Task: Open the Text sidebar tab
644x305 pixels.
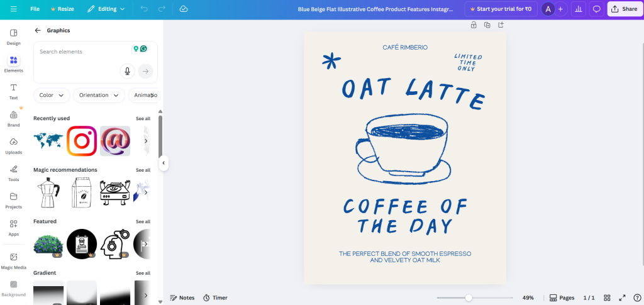Action: point(14,91)
